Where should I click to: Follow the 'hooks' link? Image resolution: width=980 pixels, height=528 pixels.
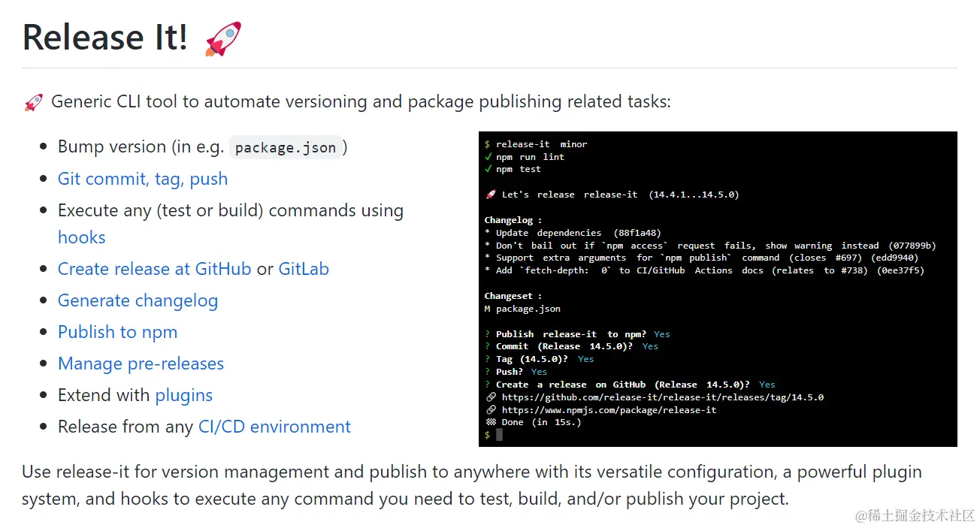81,237
